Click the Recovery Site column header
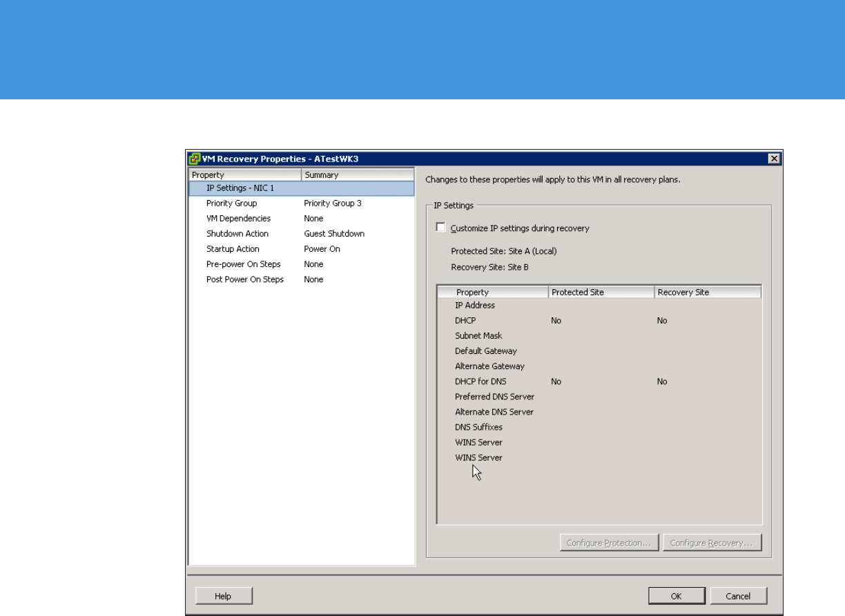This screenshot has width=845, height=616. [x=708, y=292]
